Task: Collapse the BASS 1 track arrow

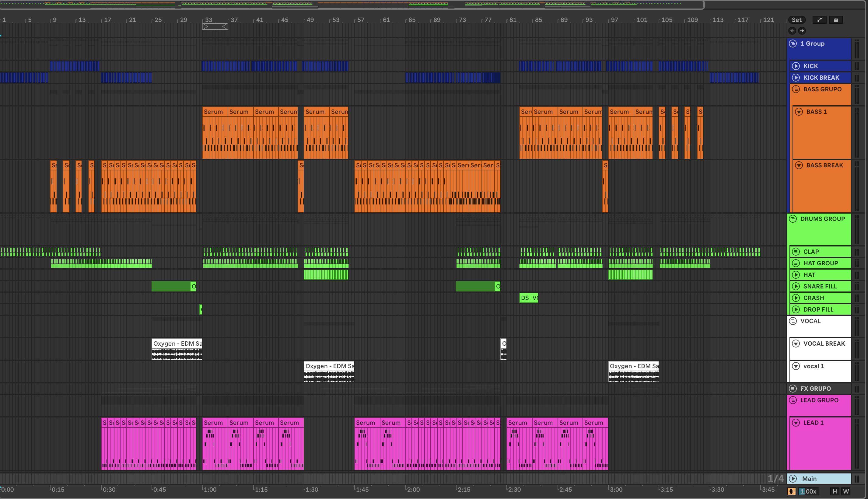Action: [x=799, y=112]
